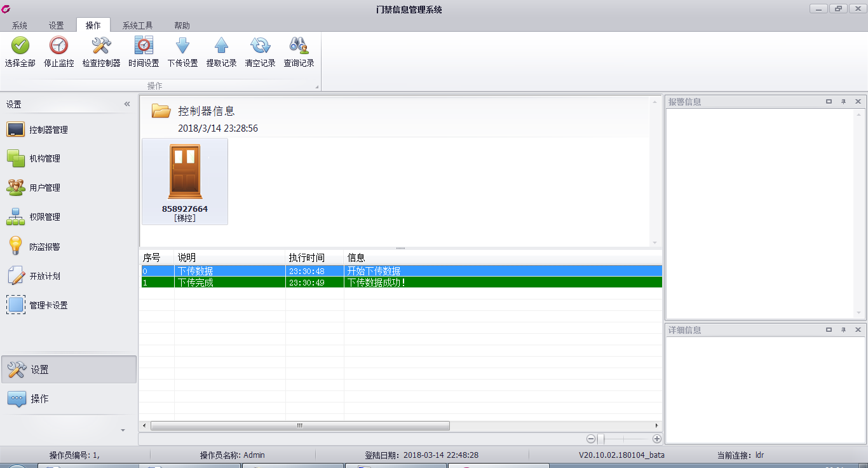The width and height of the screenshot is (868, 468).
Task: Click the 2018/3/14 23:28:56 timestamp
Action: point(218,128)
